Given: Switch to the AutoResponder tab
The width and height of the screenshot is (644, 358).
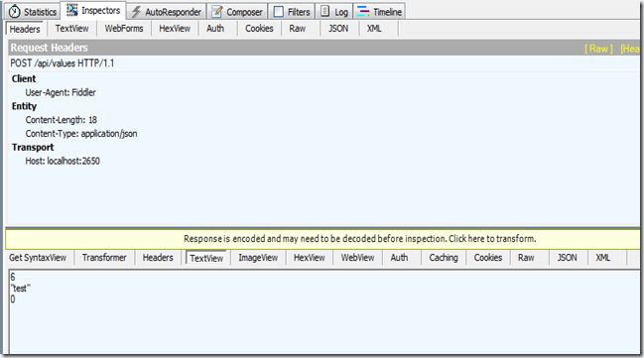Looking at the screenshot, I should tap(167, 12).
